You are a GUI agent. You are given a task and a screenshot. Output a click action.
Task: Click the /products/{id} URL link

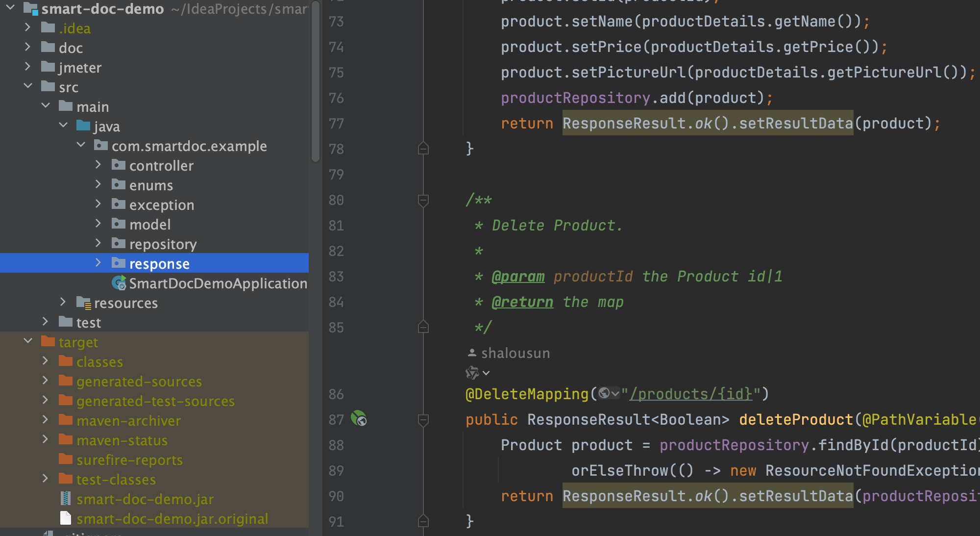coord(690,394)
